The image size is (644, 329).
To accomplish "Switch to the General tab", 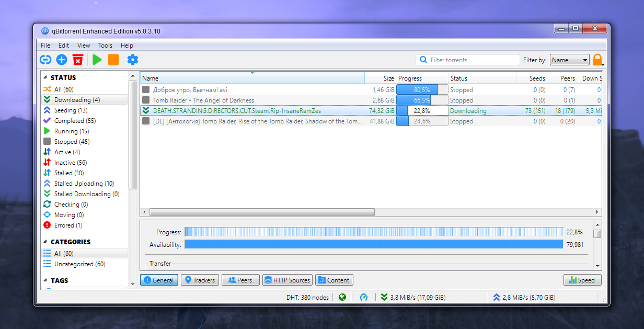I will coord(159,280).
